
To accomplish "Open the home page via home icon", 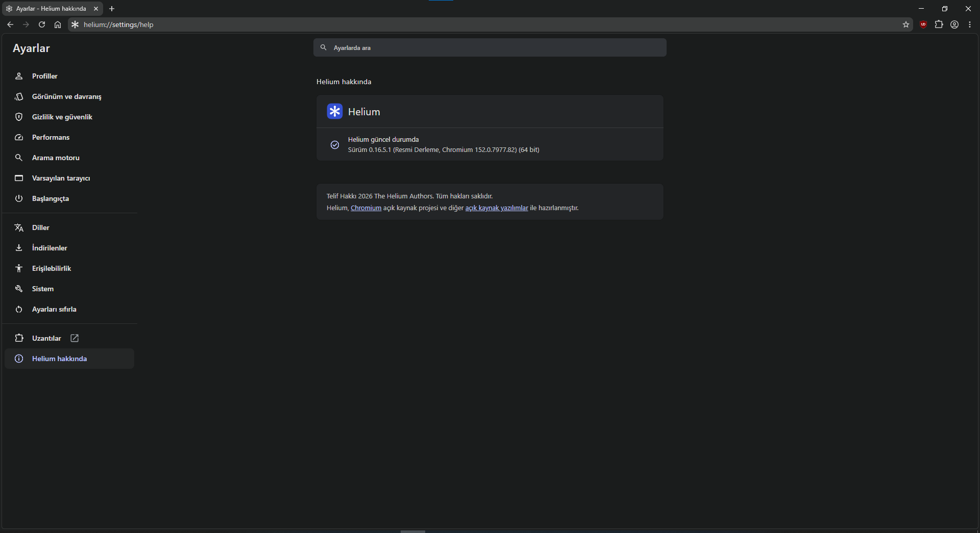I will (58, 24).
